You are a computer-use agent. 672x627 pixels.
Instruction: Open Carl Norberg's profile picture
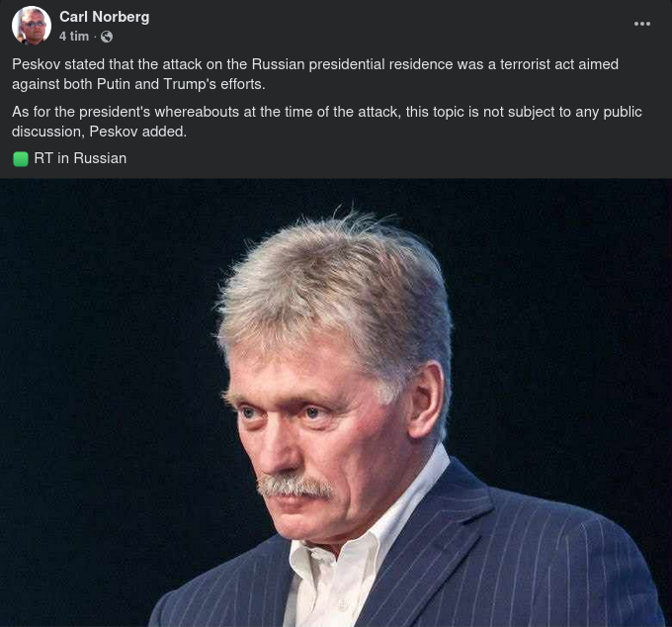32,26
